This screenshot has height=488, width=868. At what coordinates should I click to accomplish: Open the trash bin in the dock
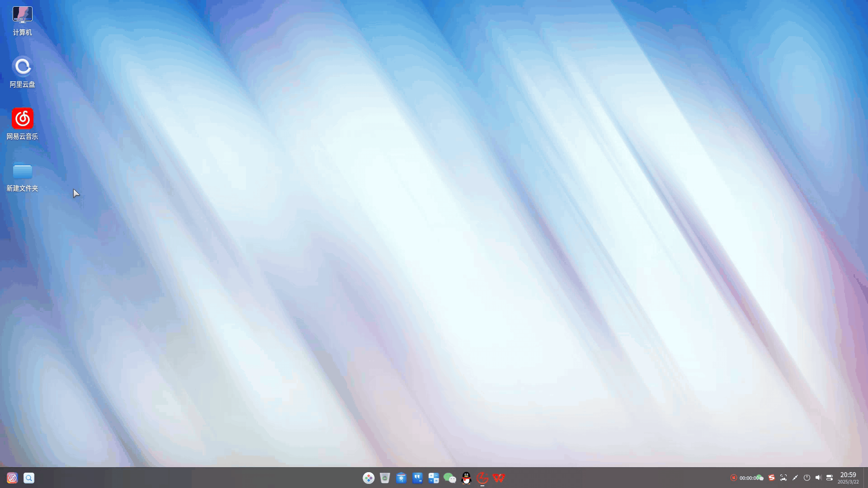coord(385,478)
